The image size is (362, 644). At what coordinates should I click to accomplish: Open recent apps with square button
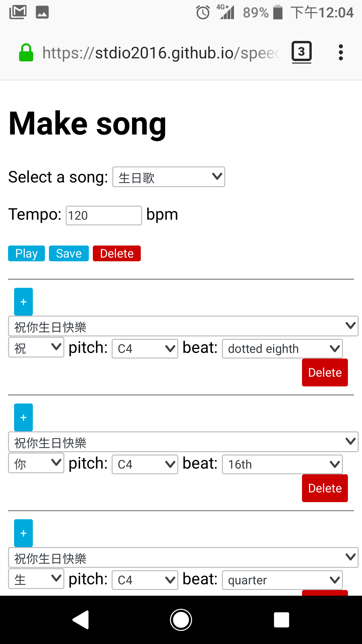(282, 620)
